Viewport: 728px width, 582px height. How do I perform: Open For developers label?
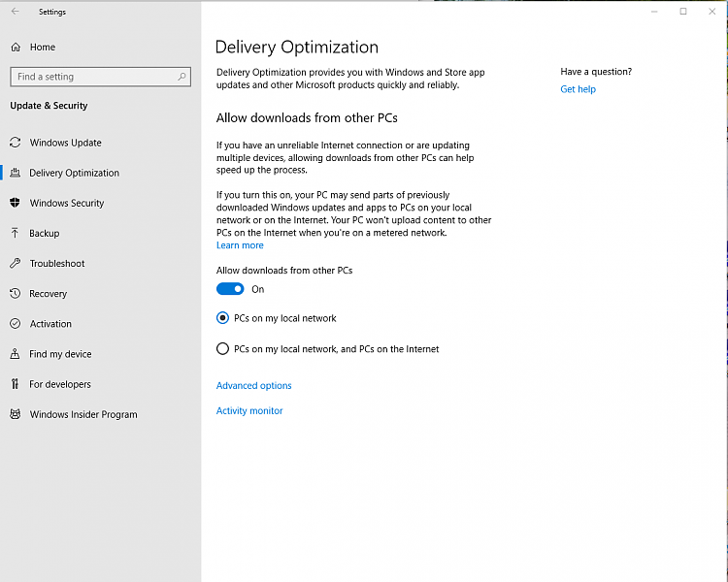(x=60, y=384)
